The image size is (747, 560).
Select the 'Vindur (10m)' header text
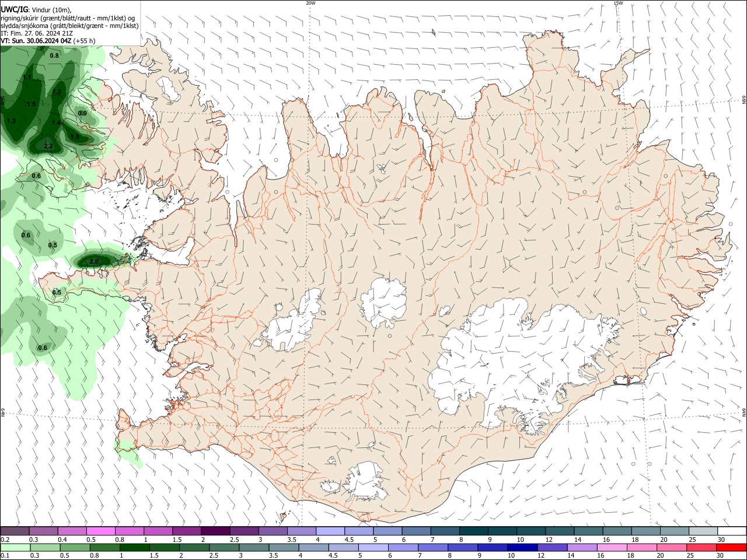coord(51,10)
